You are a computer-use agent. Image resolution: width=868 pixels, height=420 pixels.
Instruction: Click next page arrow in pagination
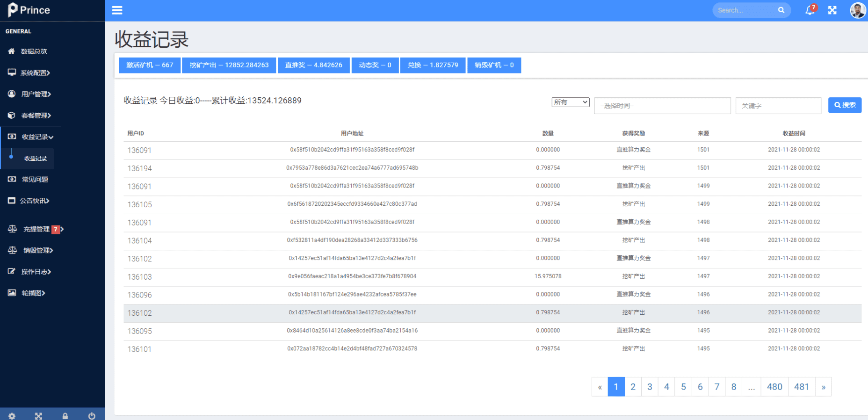(x=823, y=387)
